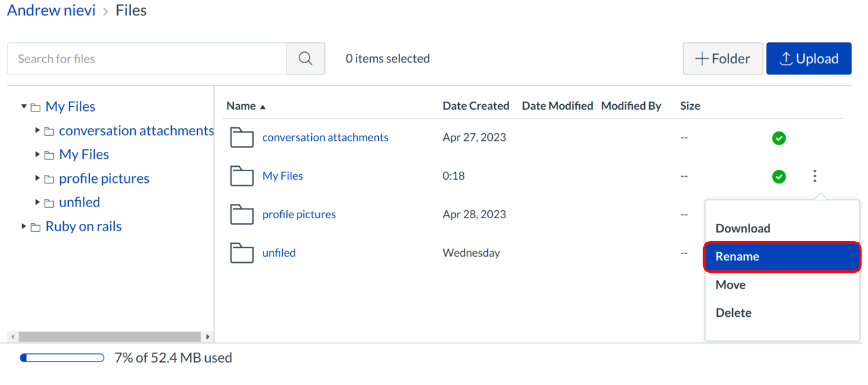Click the Search for files field
Image resolution: width=868 pixels, height=385 pixels.
(147, 59)
